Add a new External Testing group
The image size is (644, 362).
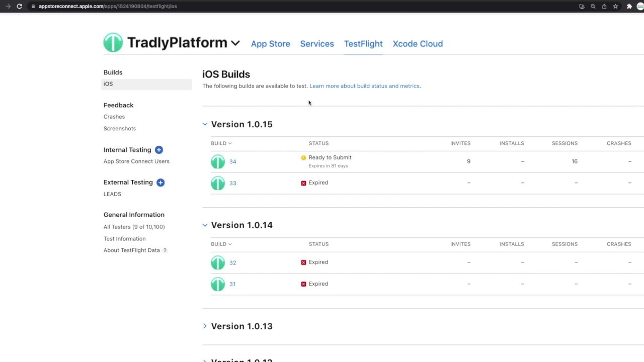tap(160, 183)
